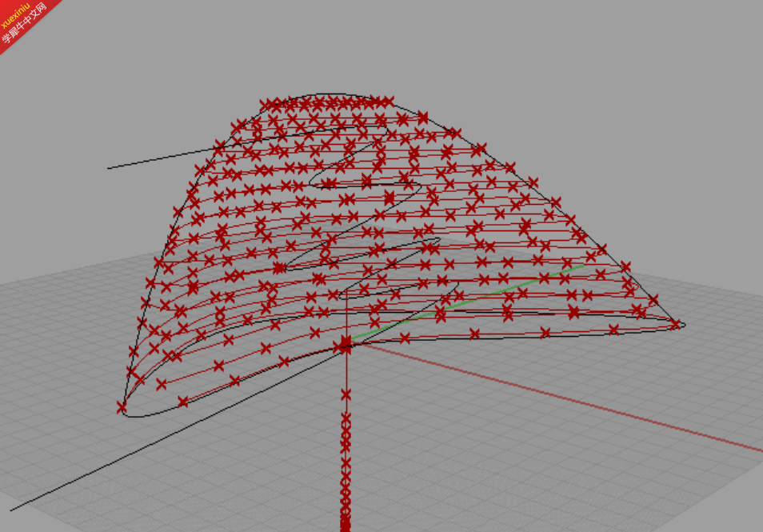Pick the vertical red line below the origin
Image resolution: width=763 pixels, height=532 pixels.
346,438
